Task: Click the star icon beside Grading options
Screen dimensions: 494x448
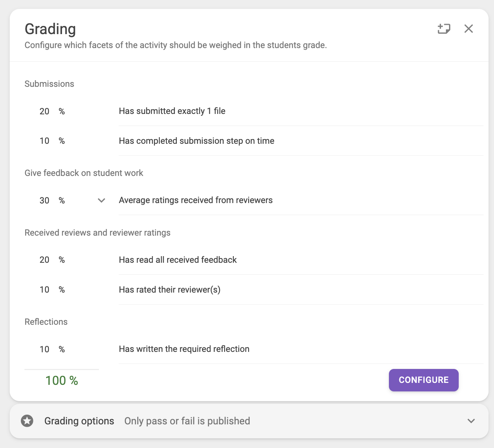Action: click(27, 421)
